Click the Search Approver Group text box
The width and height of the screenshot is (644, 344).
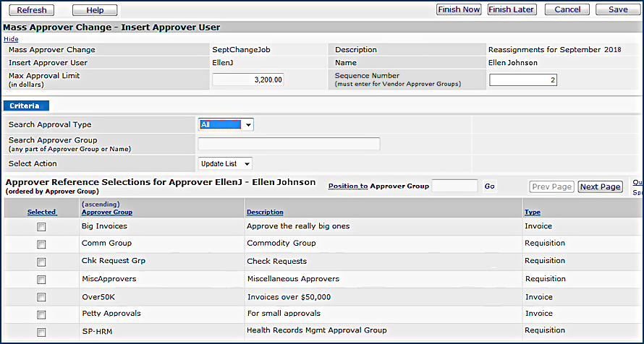pos(289,144)
